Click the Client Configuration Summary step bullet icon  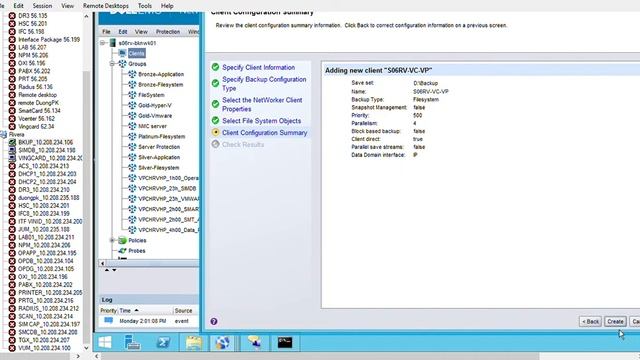point(215,132)
